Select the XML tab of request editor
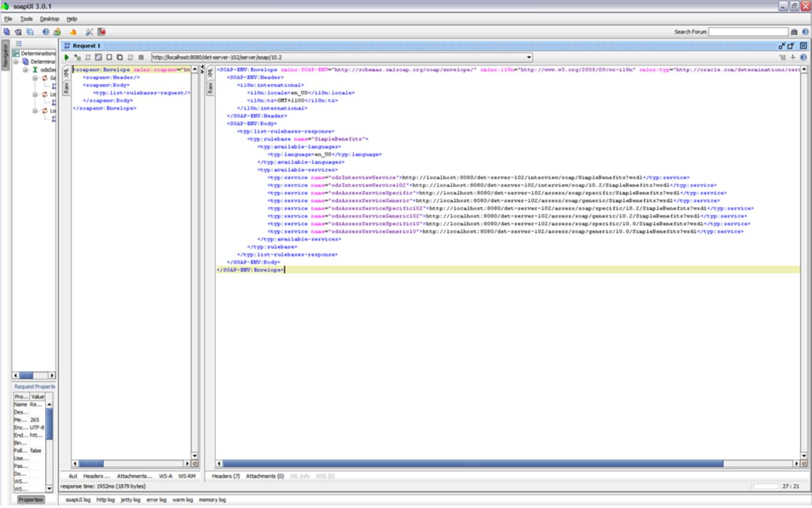 pos(66,73)
